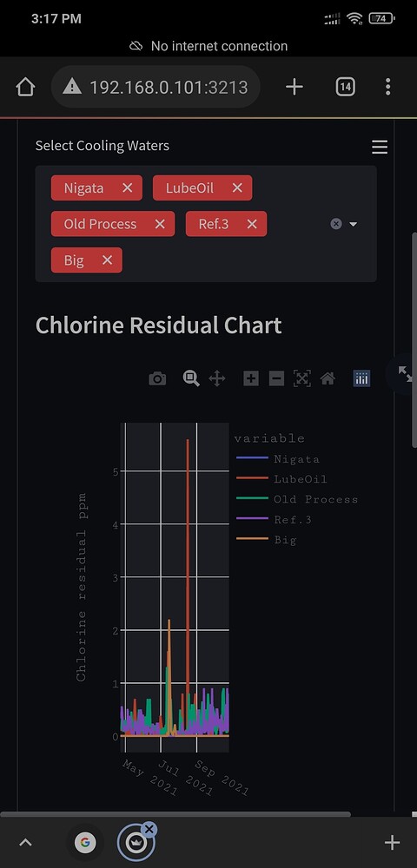
Task: Reset axes with the home chart icon
Action: [x=328, y=378]
